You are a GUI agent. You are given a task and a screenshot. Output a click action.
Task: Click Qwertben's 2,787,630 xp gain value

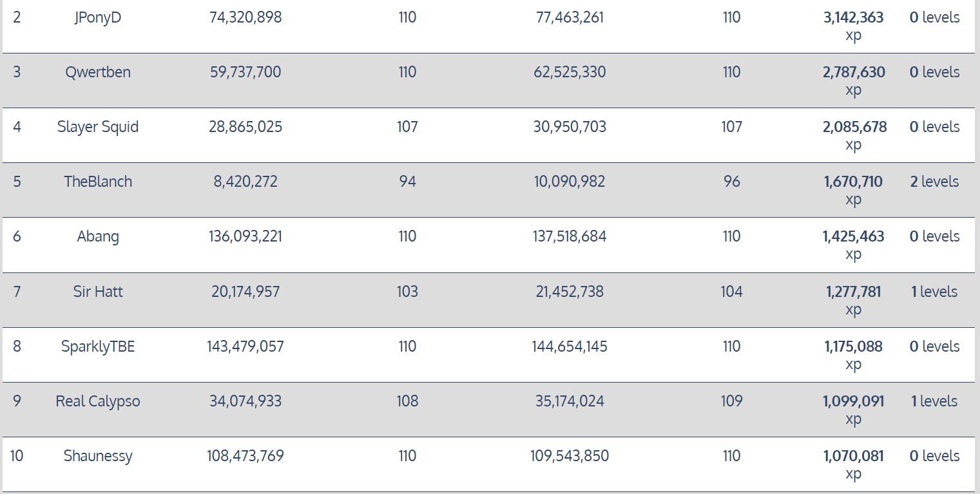(854, 73)
